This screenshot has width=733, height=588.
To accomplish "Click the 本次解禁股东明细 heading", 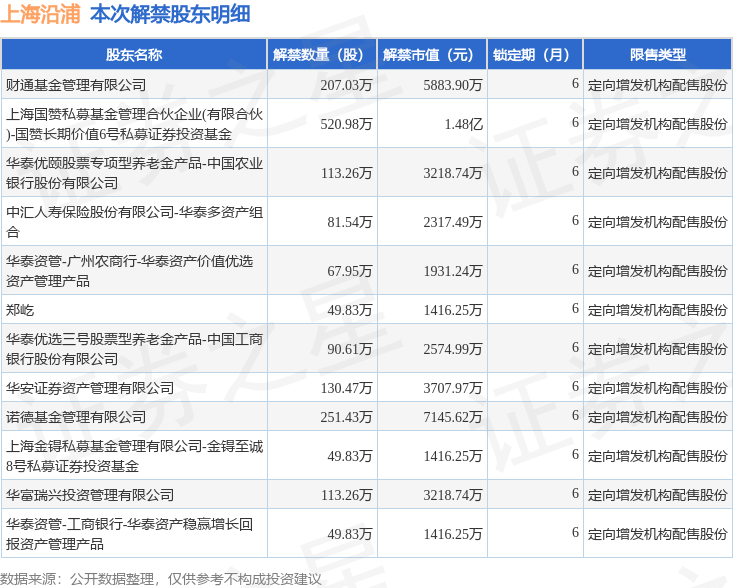I will coord(170,14).
